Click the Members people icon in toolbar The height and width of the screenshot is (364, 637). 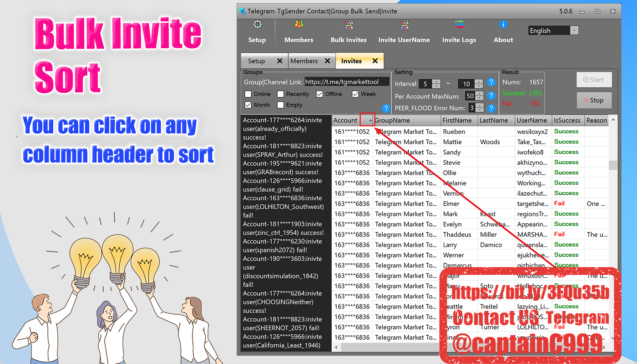(x=299, y=24)
